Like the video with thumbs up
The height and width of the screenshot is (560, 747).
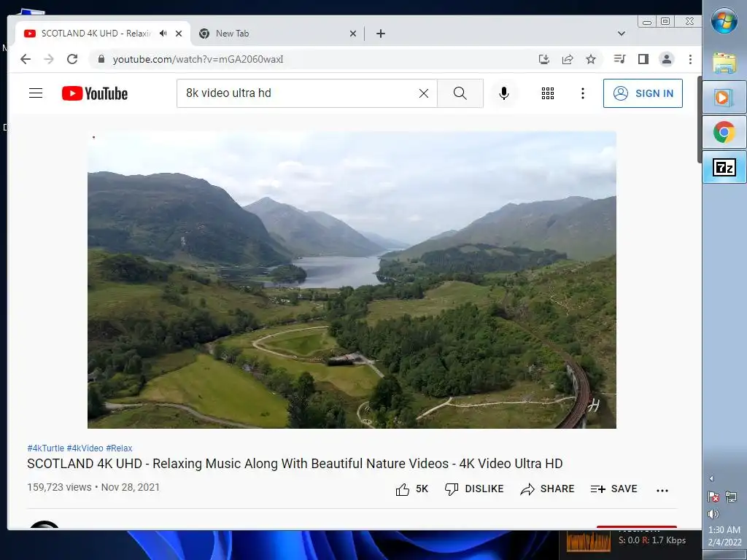[412, 489]
